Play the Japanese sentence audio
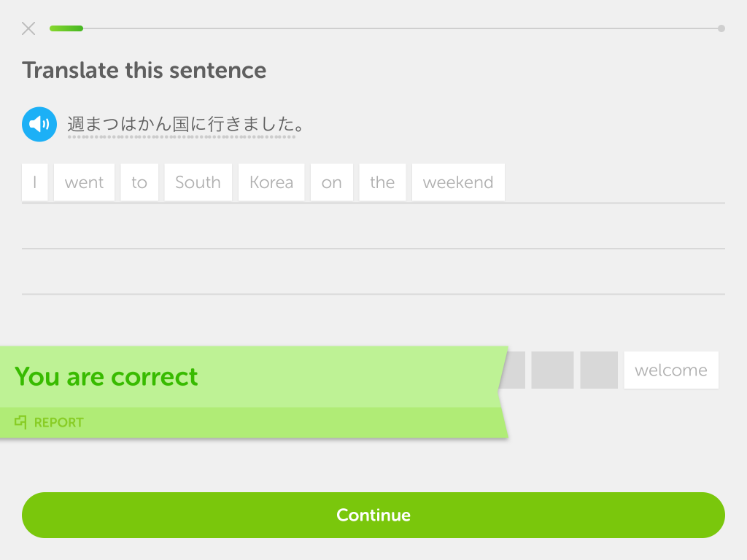747x560 pixels. click(x=39, y=124)
